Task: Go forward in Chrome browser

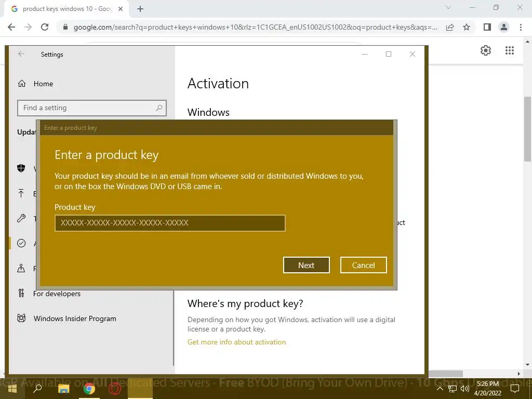Action: [28, 27]
